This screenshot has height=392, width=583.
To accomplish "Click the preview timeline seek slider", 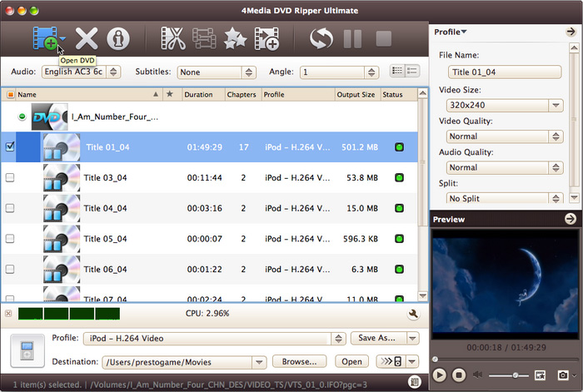I will pyautogui.click(x=505, y=360).
